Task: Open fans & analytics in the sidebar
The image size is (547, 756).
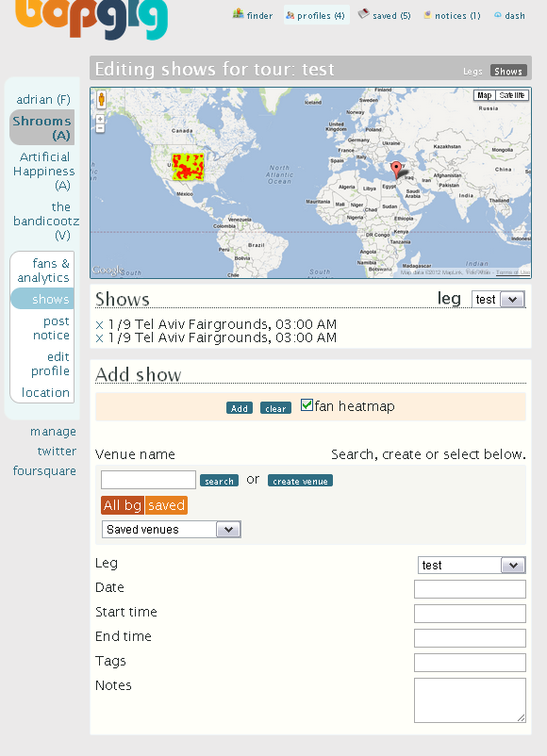Action: click(43, 271)
